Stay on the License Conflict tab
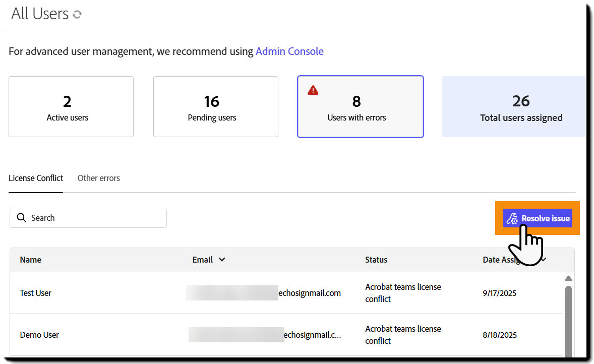Viewport: 594px width, 364px height. [36, 178]
